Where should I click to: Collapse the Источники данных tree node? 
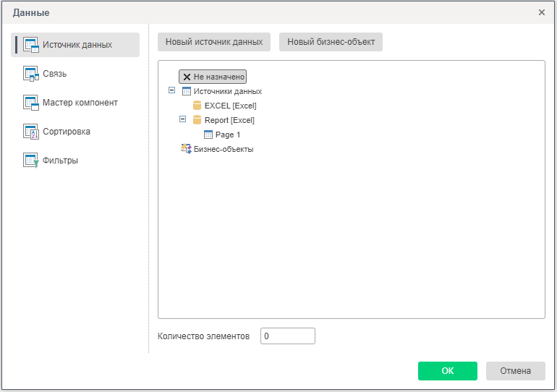[171, 91]
